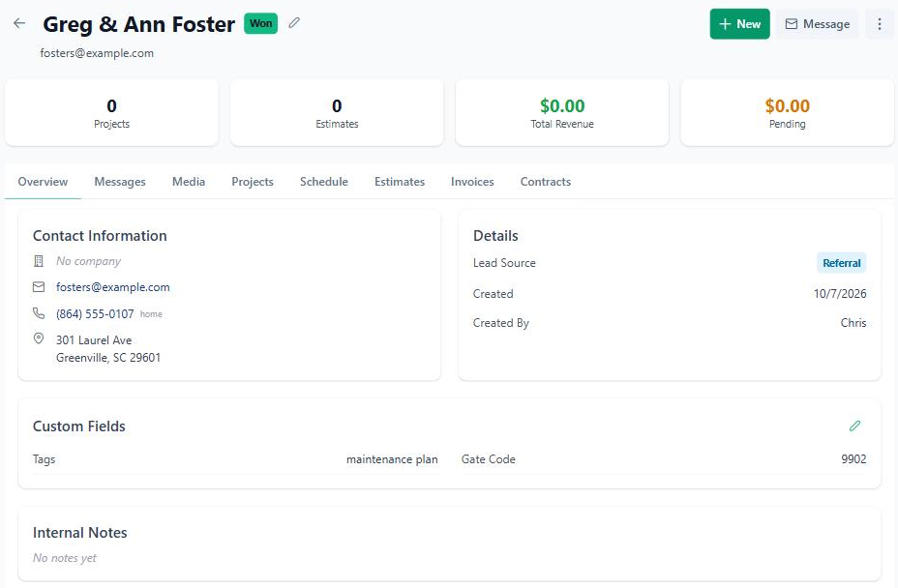Click the Referral lead source badge
This screenshot has width=898, height=588.
841,263
